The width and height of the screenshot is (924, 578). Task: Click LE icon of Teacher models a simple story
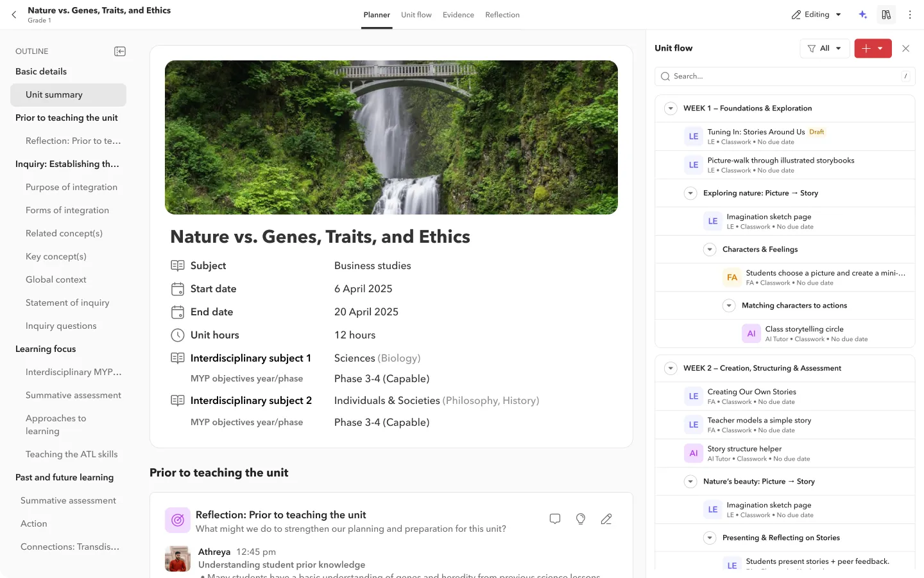tap(694, 425)
